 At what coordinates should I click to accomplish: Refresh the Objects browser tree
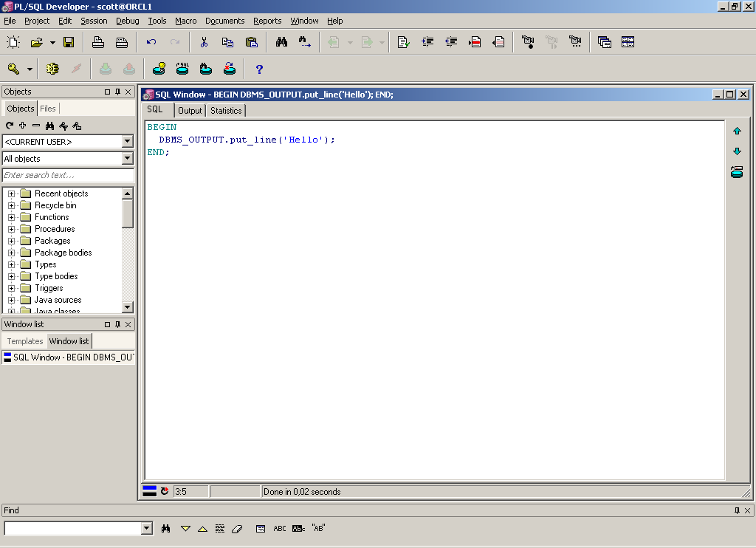pos(7,126)
